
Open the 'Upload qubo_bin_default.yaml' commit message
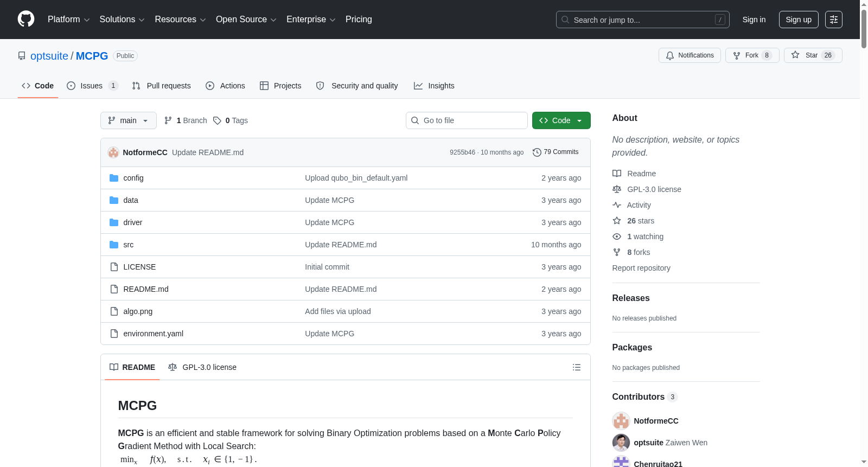(x=356, y=178)
